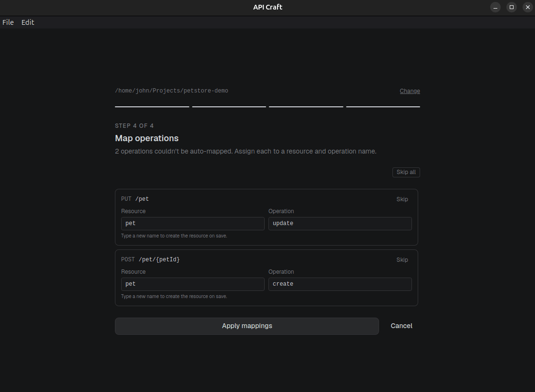Open the File menu

(x=8, y=22)
